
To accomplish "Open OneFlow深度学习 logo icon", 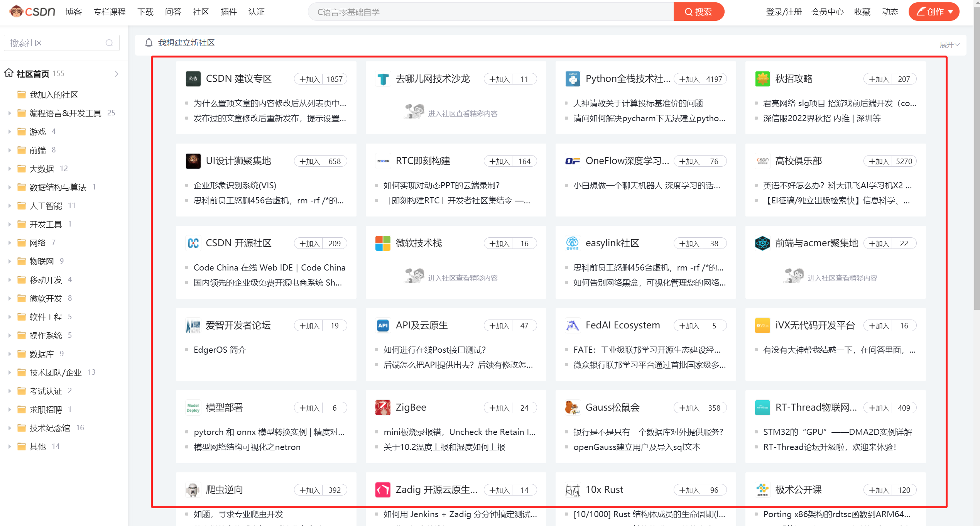I will [573, 161].
